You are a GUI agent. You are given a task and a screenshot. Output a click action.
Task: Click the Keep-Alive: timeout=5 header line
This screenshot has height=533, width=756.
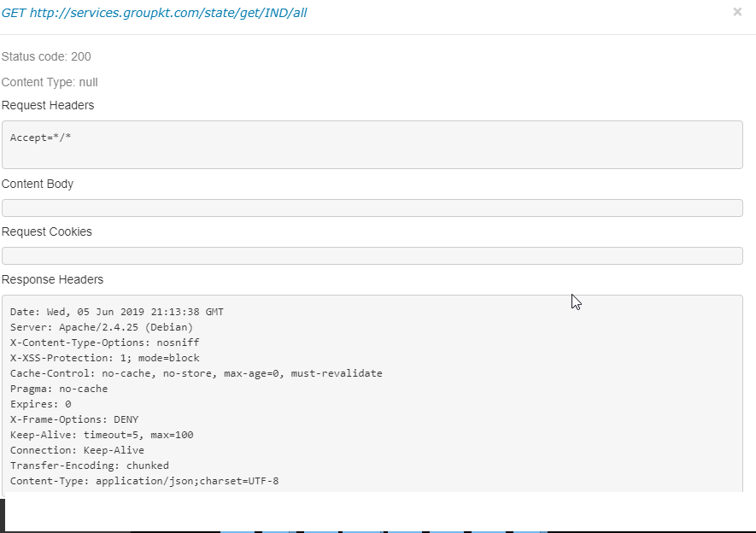click(x=102, y=435)
